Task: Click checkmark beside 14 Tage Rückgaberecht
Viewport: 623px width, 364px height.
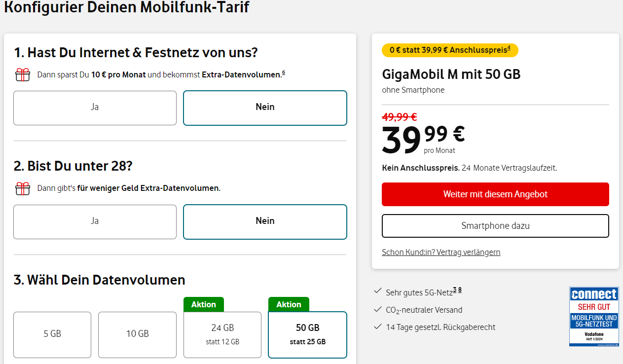Action: (x=378, y=327)
